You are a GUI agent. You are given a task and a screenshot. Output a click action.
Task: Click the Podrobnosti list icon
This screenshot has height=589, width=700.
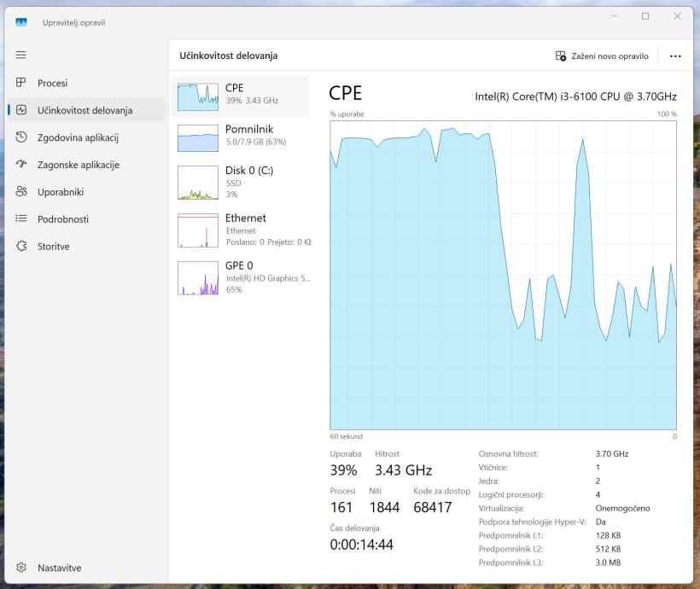tap(21, 219)
